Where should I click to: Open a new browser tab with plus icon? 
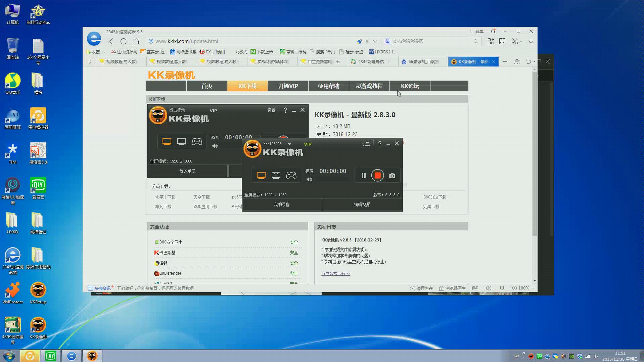505,61
